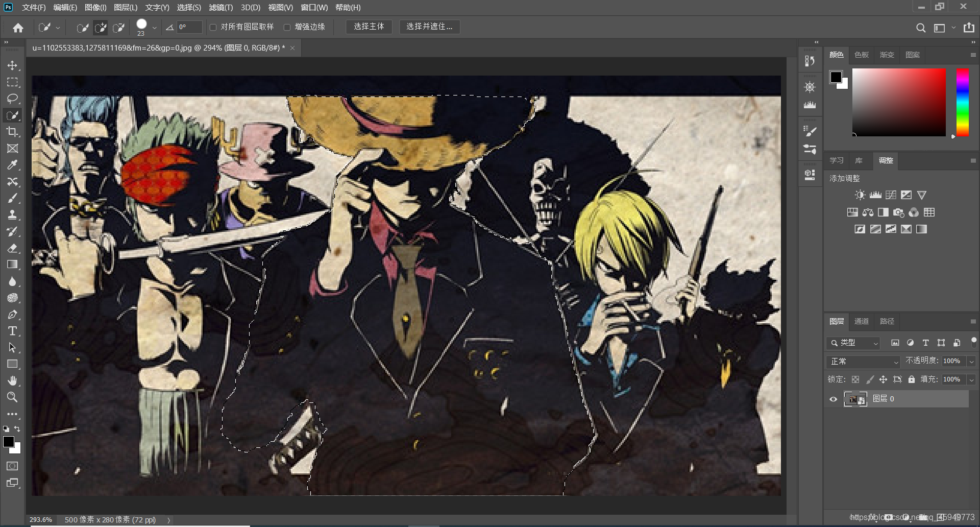
Task: Select the Eraser tool
Action: click(x=12, y=248)
